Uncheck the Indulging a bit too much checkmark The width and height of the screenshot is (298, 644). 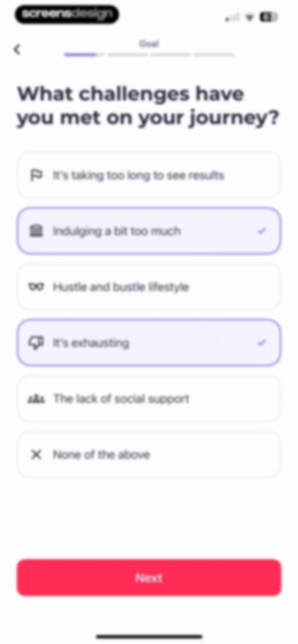(x=262, y=231)
